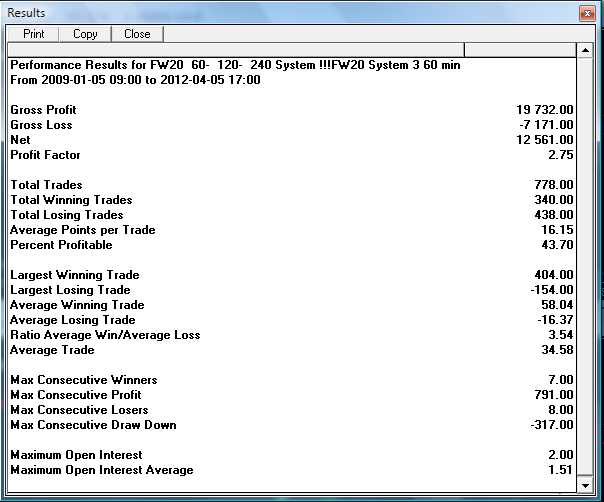Close the Results window with X
604x502 pixels.
pyautogui.click(x=586, y=12)
